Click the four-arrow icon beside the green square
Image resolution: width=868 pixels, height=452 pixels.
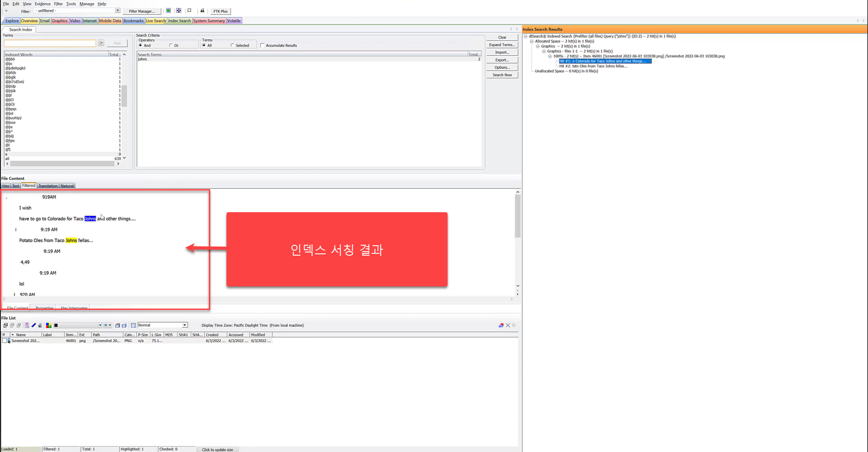click(179, 11)
